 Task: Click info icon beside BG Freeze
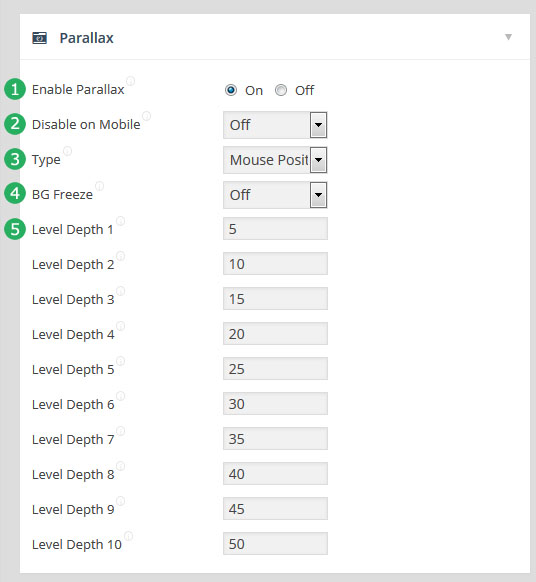click(x=99, y=186)
